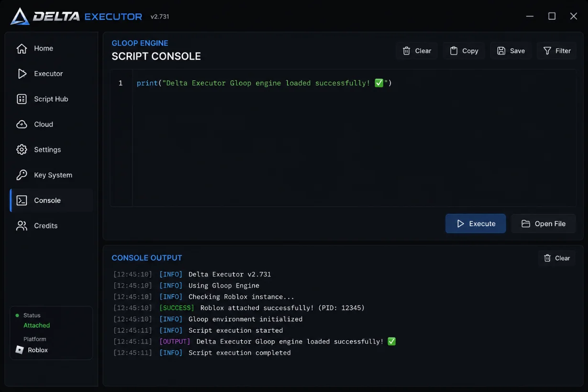Select log line 'Gloop environment initialized'
The image size is (588, 392).
click(208, 319)
